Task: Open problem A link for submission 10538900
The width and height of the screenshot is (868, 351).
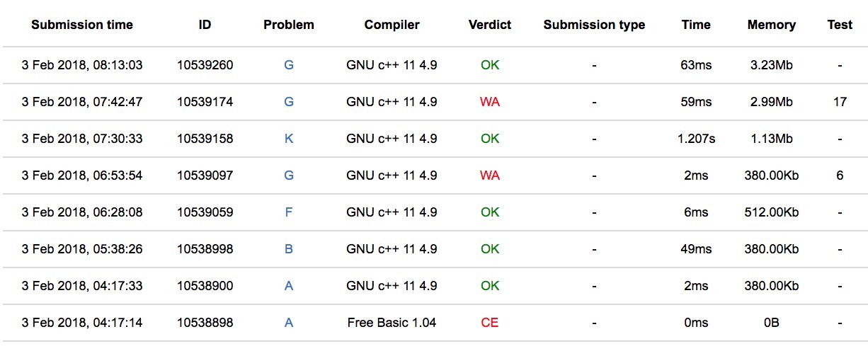Action: [289, 286]
